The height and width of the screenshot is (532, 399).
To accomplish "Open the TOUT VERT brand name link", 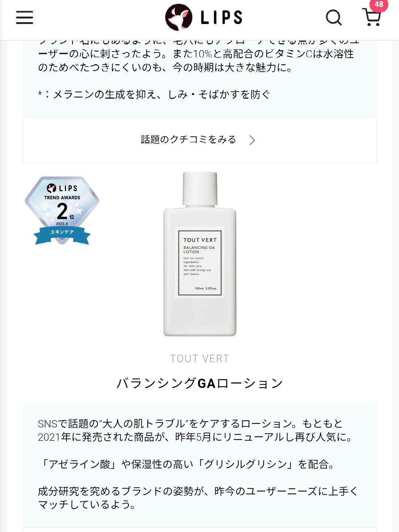I will (200, 358).
